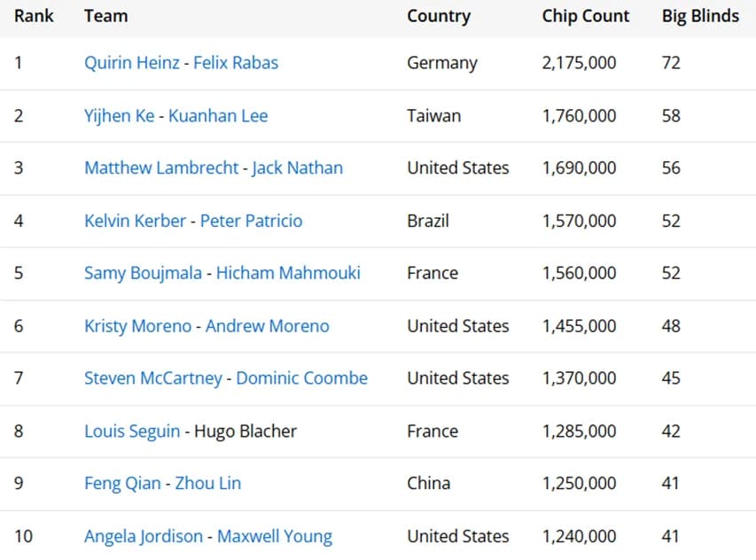Open Louis Seguin's profile link
The image size is (756, 560).
click(131, 432)
